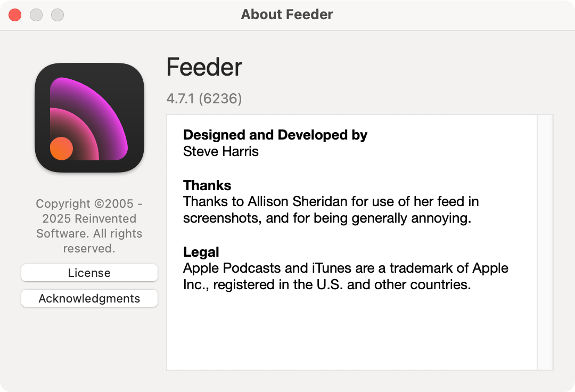Click the Reinvented Software copyright text
575x392 pixels.
click(89, 226)
